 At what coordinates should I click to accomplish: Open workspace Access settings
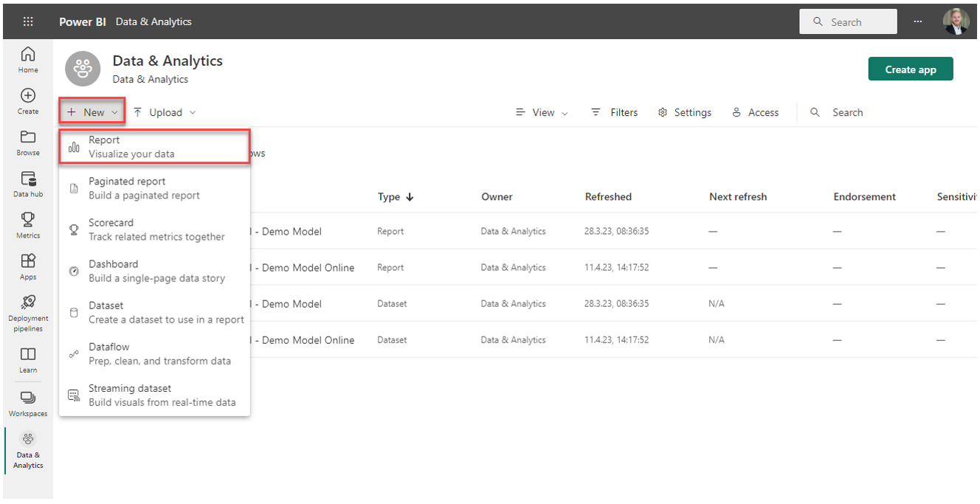tap(755, 112)
